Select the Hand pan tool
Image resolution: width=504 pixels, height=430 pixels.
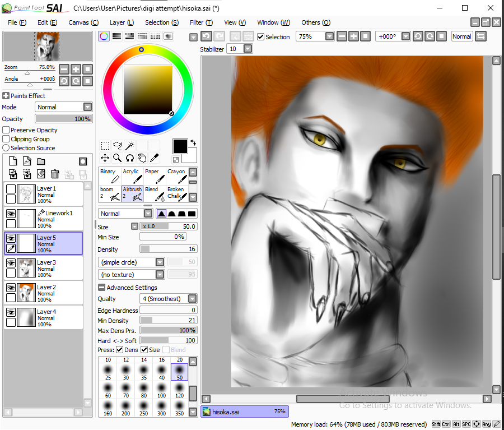coord(142,158)
